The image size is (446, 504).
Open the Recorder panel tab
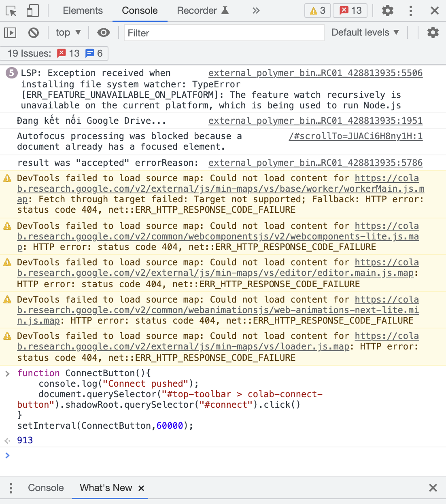(202, 11)
